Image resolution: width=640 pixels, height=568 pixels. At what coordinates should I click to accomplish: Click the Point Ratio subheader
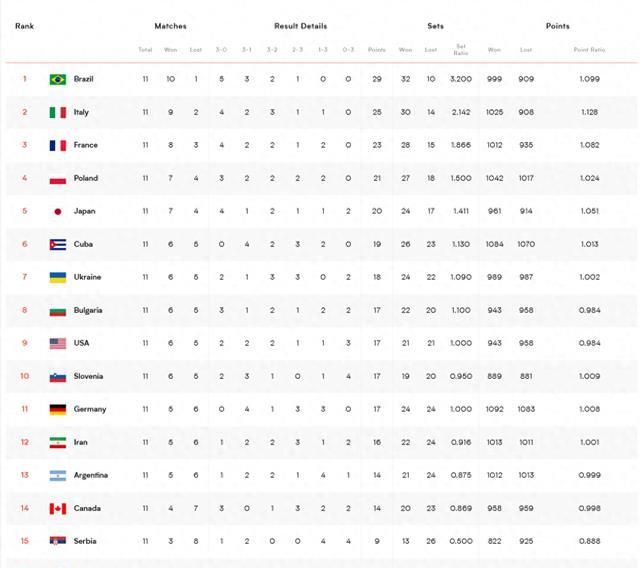tap(589, 50)
